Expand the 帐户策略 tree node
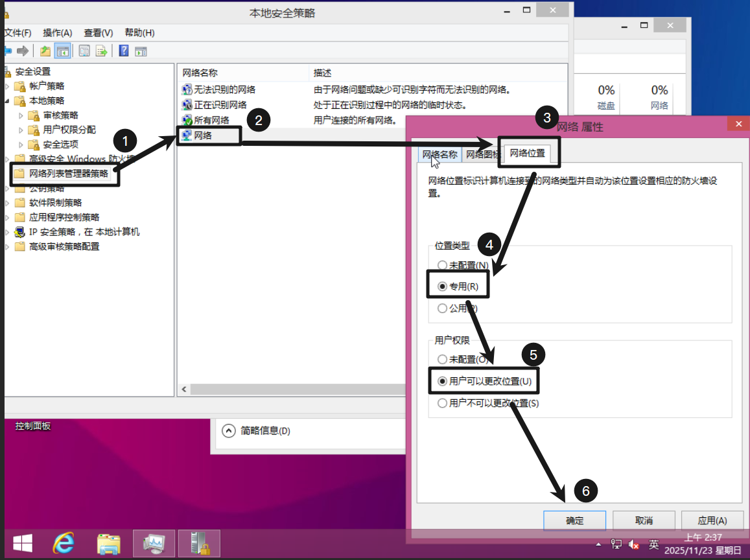This screenshot has width=750, height=560. (8, 86)
